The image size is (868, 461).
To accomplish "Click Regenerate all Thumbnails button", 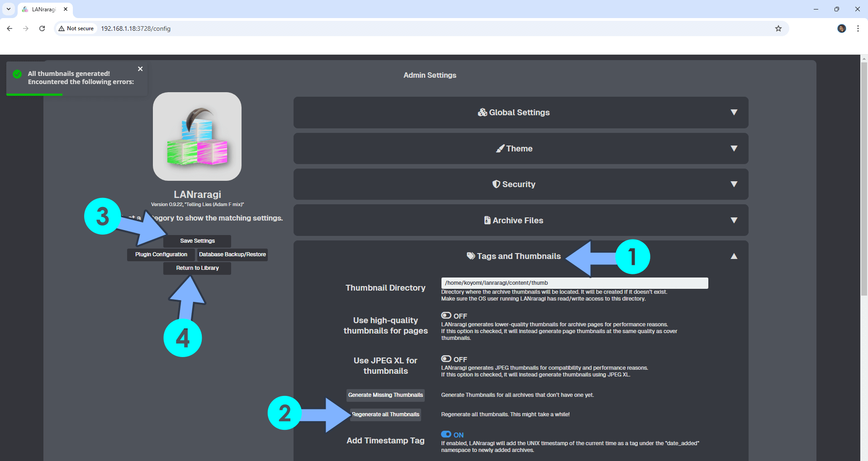I will tap(385, 414).
